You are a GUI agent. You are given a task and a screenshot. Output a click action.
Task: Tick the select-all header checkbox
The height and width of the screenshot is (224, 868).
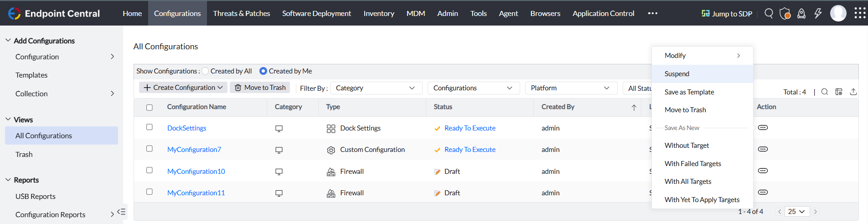(x=150, y=108)
